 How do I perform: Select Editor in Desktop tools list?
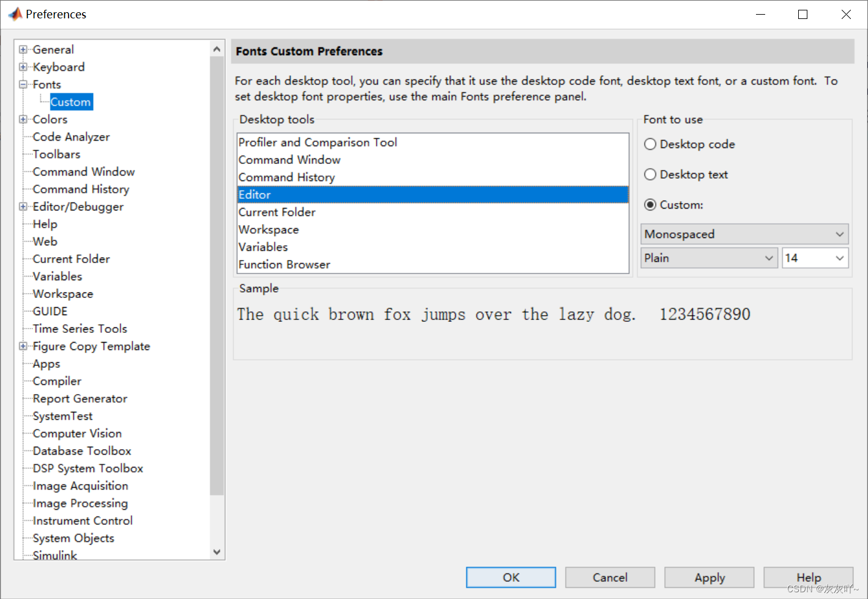pyautogui.click(x=433, y=195)
